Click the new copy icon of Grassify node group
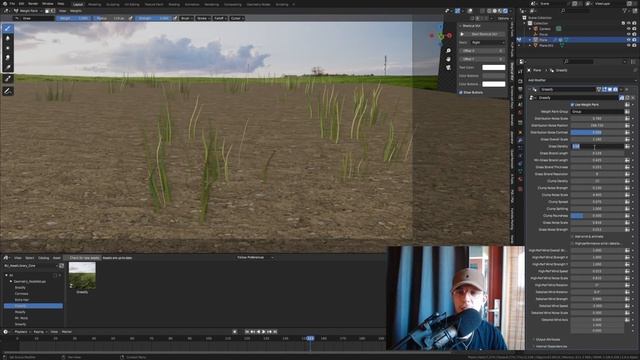Viewport: 640px width, 360px height. [x=627, y=98]
